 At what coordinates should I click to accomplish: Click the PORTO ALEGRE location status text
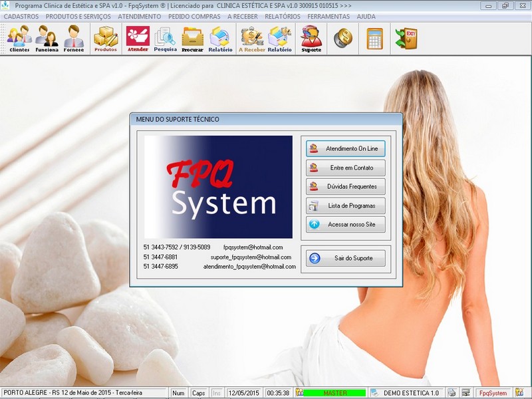coord(73,392)
